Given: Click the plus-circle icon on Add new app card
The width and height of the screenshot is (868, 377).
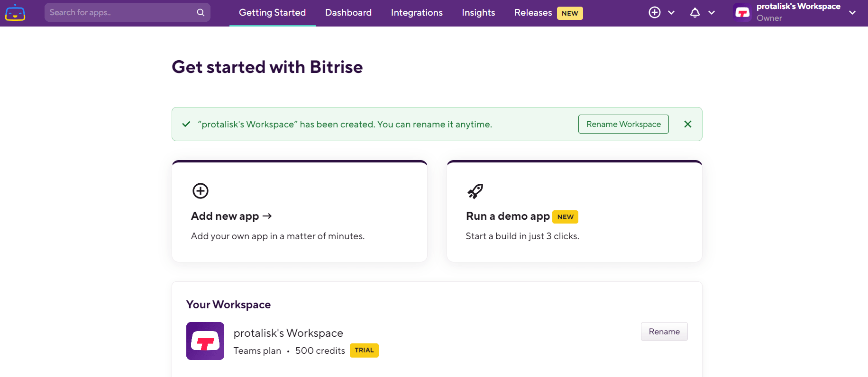Looking at the screenshot, I should tap(201, 191).
